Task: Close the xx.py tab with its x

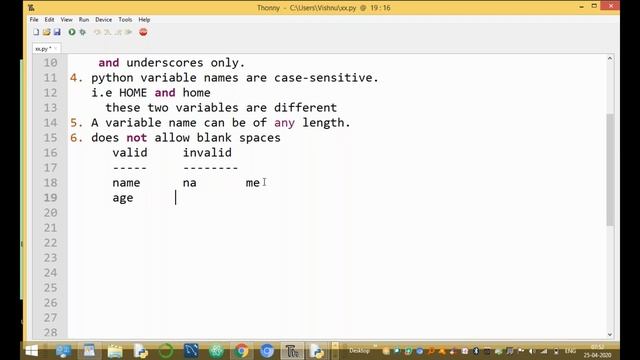Action: (x=56, y=49)
